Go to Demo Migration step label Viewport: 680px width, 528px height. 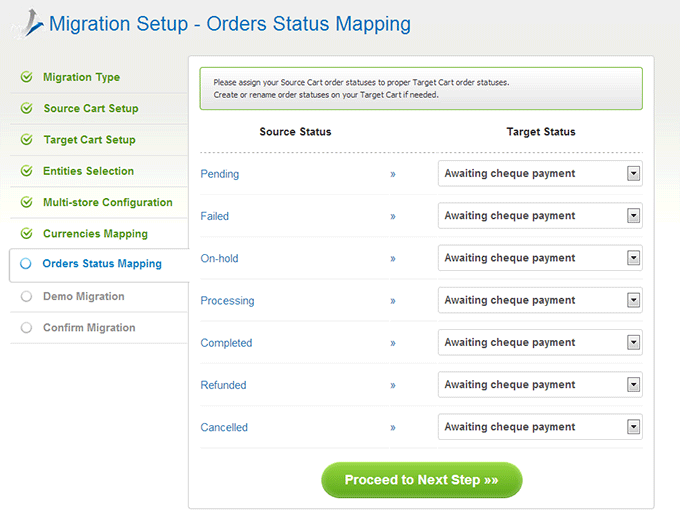pyautogui.click(x=84, y=297)
